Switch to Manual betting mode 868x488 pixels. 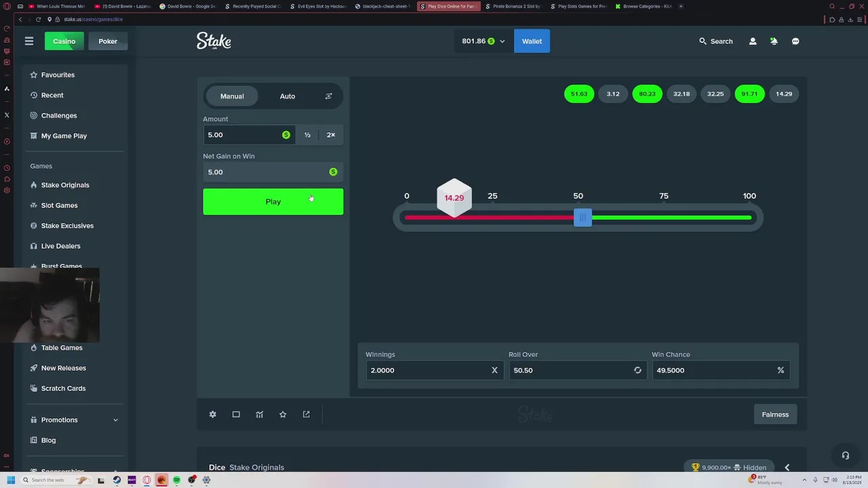coord(232,96)
